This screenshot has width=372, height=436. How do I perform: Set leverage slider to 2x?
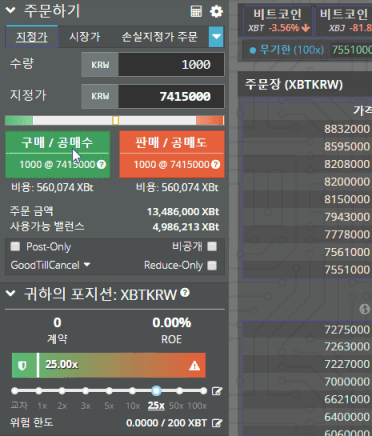[x=62, y=391]
